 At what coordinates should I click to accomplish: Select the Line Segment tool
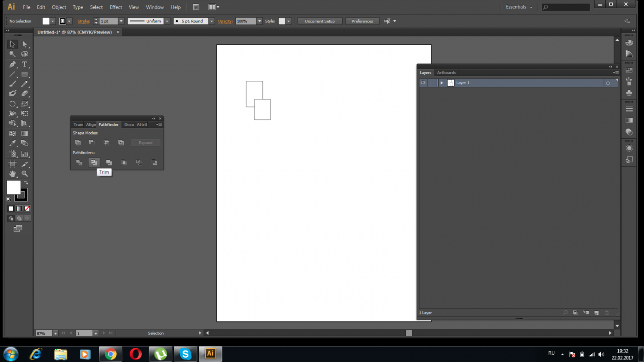pos(12,74)
